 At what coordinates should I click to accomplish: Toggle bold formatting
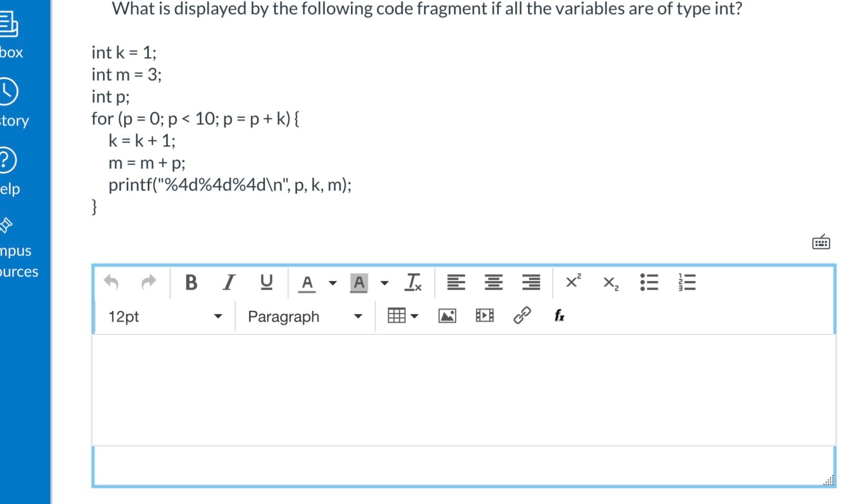pyautogui.click(x=191, y=282)
